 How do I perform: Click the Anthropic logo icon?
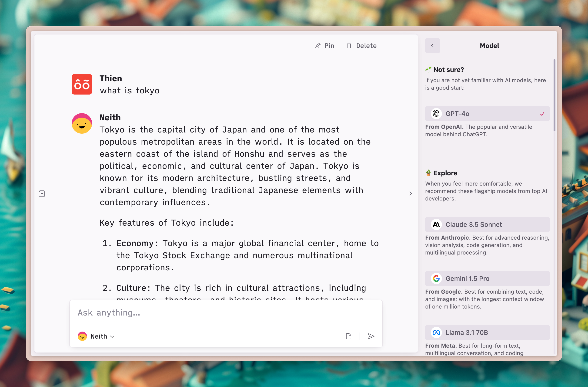436,224
